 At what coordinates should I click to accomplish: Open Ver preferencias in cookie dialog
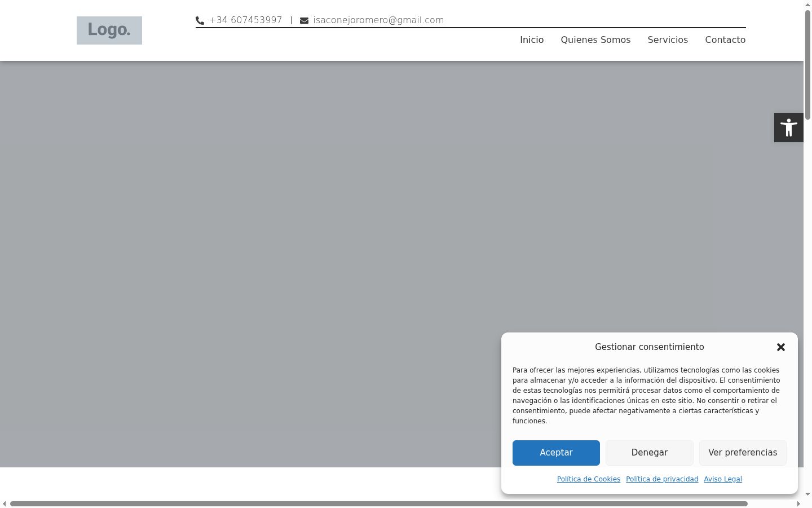coord(743,453)
